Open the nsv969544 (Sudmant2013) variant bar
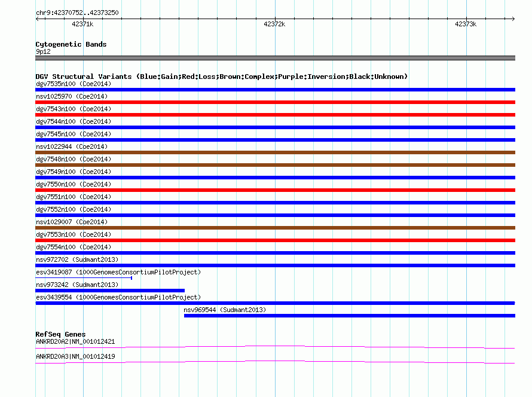This screenshot has height=397, width=532. point(350,316)
